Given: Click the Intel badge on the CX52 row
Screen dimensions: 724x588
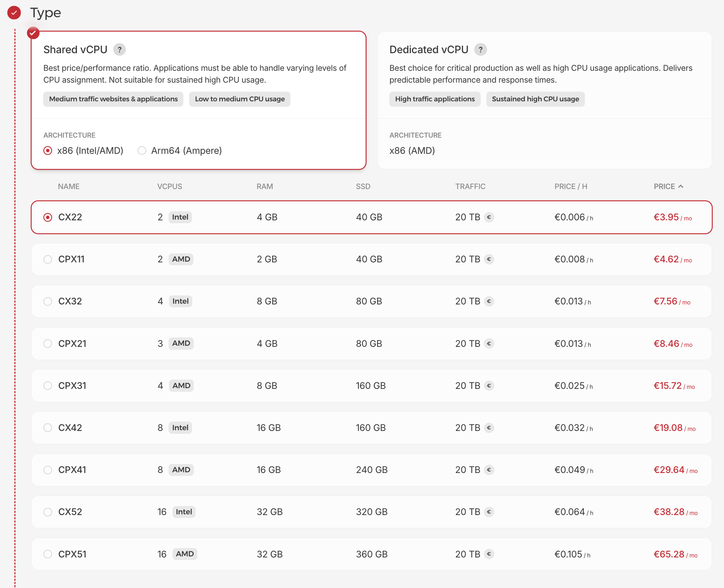Looking at the screenshot, I should point(184,512).
